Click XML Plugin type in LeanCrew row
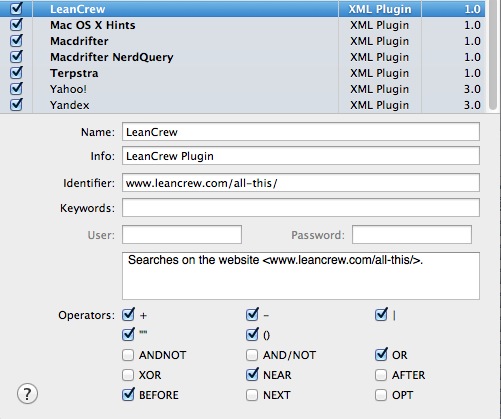Viewport: 501px width, 419px height. click(x=380, y=9)
